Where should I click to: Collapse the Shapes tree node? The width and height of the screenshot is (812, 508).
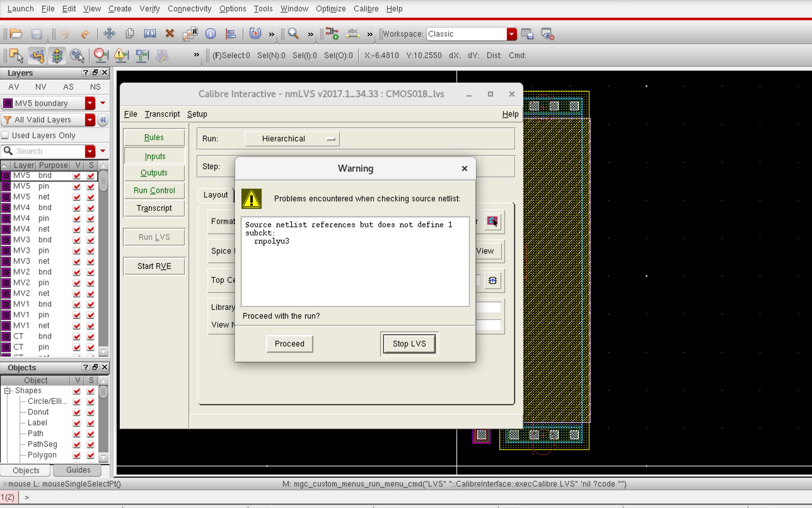click(x=7, y=391)
